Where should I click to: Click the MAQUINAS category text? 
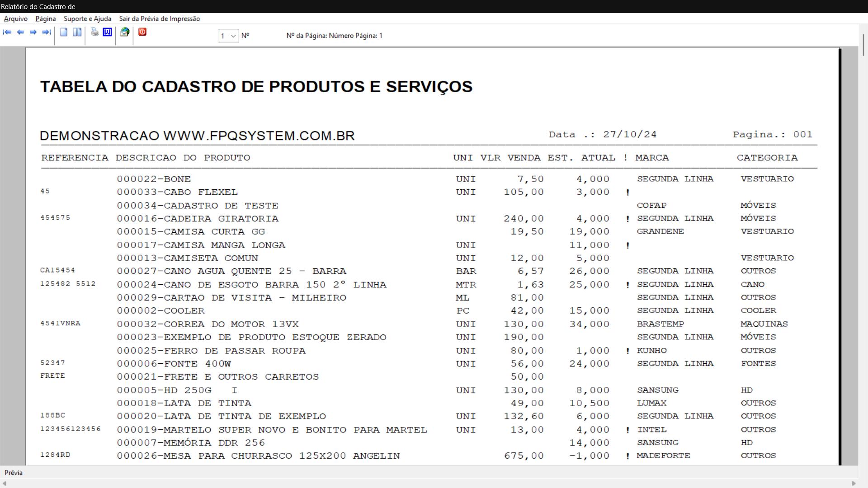click(x=764, y=324)
